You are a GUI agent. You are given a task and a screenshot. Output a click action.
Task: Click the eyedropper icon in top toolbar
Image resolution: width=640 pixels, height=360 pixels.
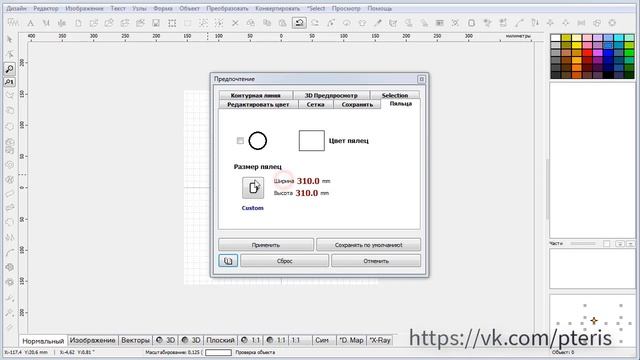(378, 23)
